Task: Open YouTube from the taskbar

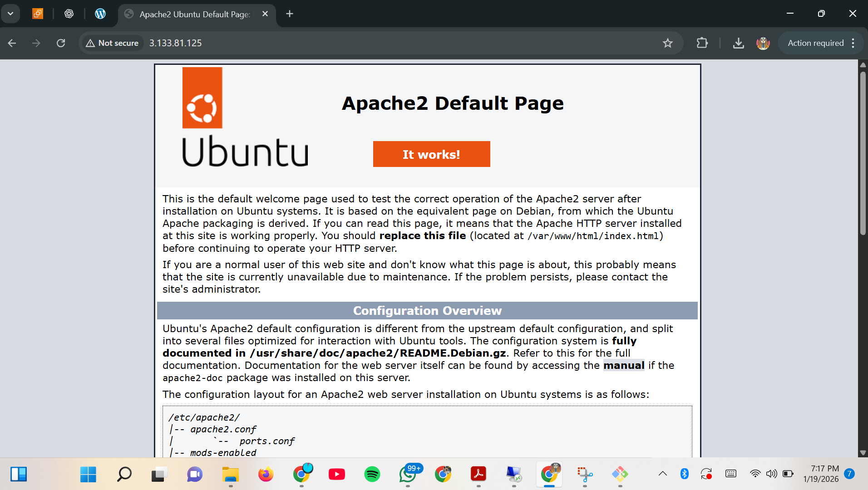Action: pyautogui.click(x=337, y=474)
